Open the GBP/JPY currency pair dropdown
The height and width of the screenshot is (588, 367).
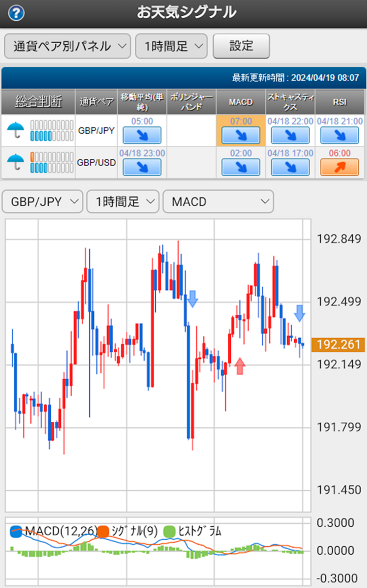coord(43,201)
